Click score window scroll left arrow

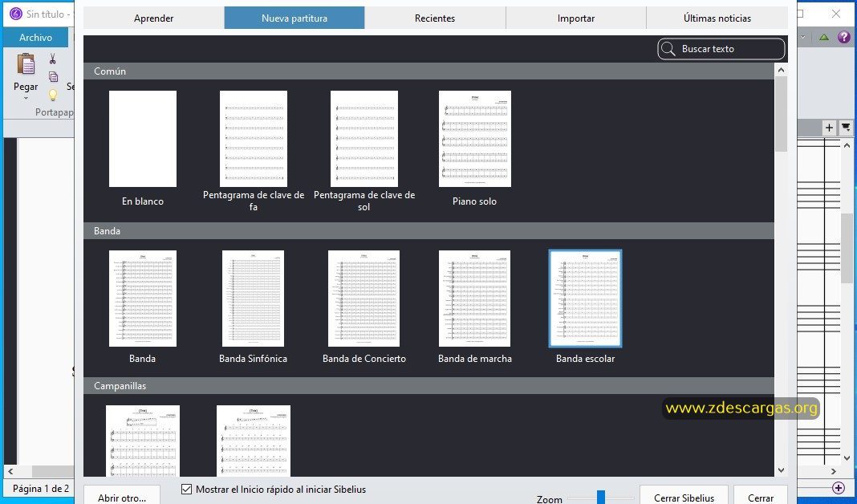(10, 470)
